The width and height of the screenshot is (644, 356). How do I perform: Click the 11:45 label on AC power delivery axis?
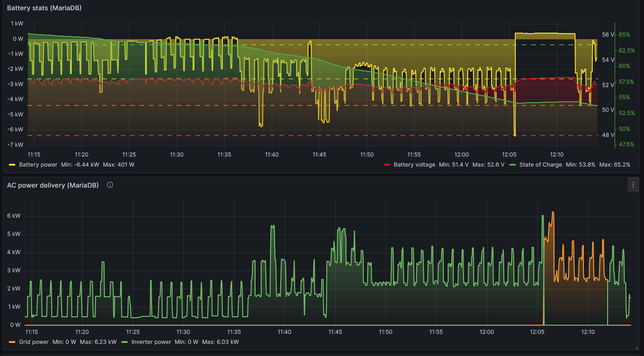[335, 332]
